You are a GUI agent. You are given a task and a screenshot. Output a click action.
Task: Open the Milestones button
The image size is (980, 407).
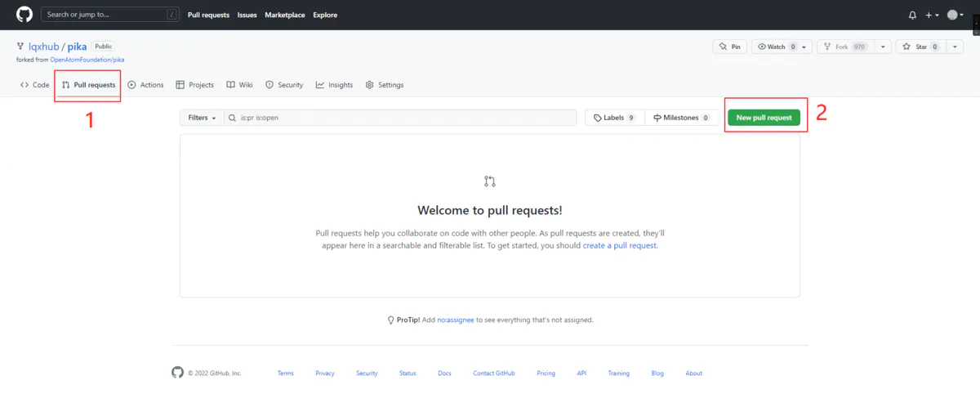(x=681, y=118)
